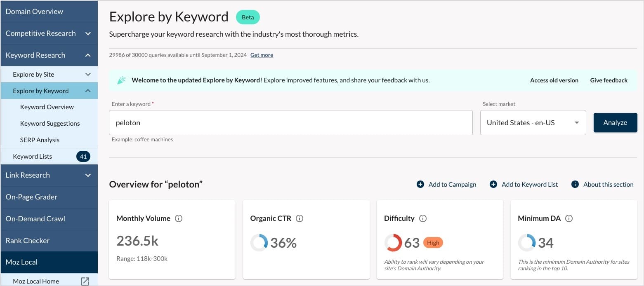Expand the Competitive Research menu
Image resolution: width=644 pixels, height=286 pixels.
click(88, 33)
